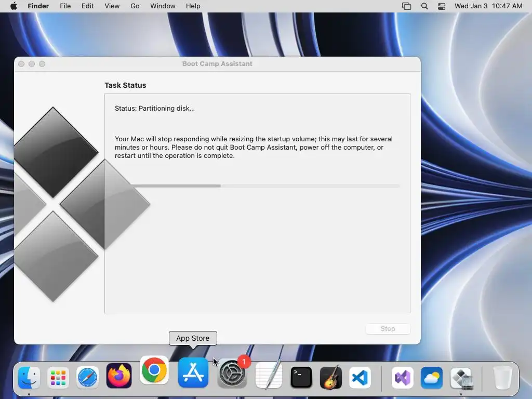This screenshot has height=399, width=532.
Task: Open the Edit menu
Action: coord(87,6)
